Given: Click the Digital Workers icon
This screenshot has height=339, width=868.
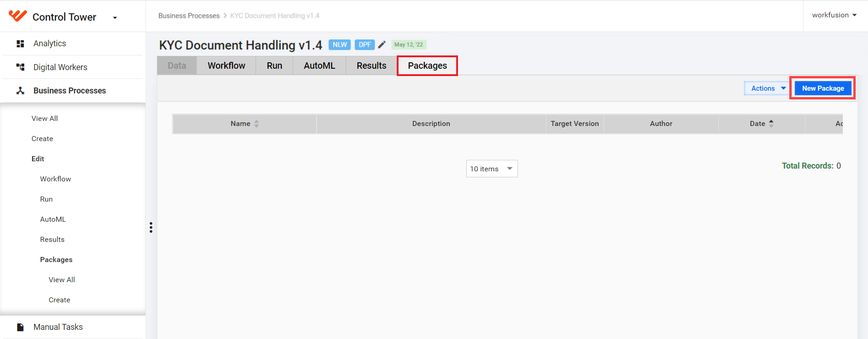Looking at the screenshot, I should (20, 67).
